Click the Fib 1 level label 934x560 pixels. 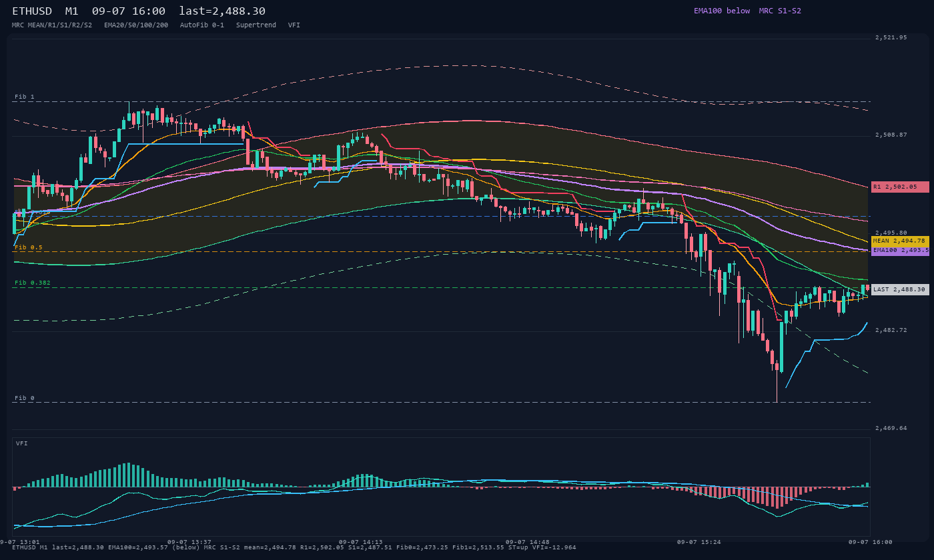coord(25,97)
